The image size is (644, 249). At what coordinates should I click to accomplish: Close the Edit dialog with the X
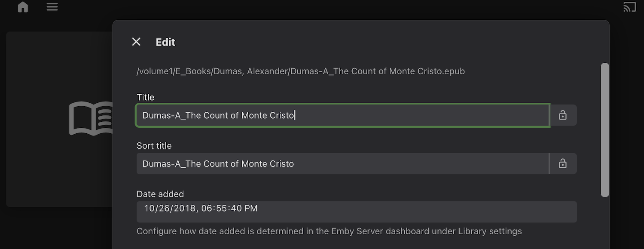[x=136, y=42]
